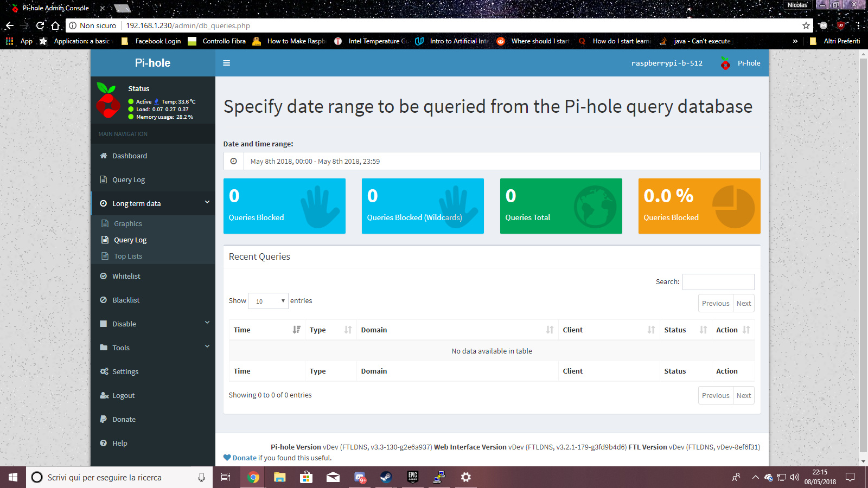
Task: Log out of Pi-hole
Action: 153,395
